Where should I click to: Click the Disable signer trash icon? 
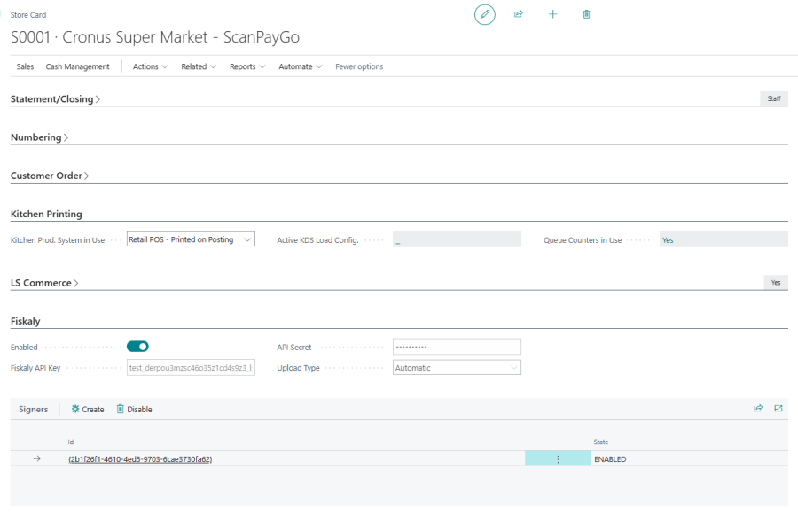(121, 409)
